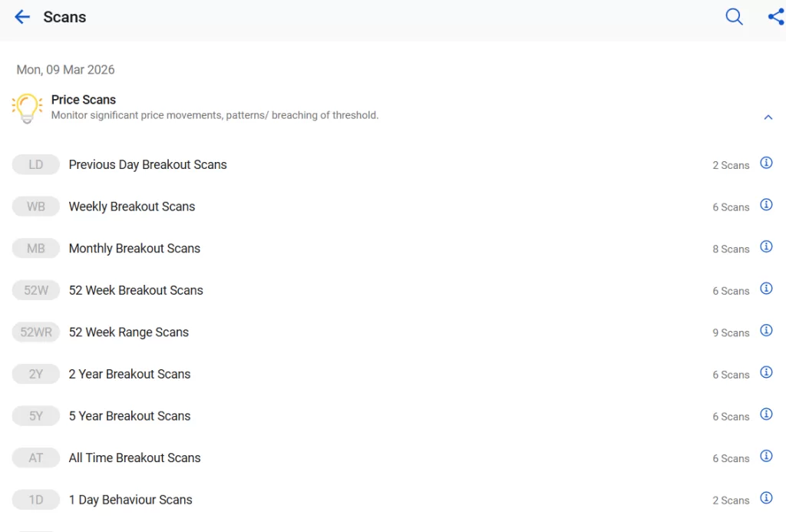The width and height of the screenshot is (786, 532).
Task: Open 5 Year Breakout Scans
Action: point(129,416)
